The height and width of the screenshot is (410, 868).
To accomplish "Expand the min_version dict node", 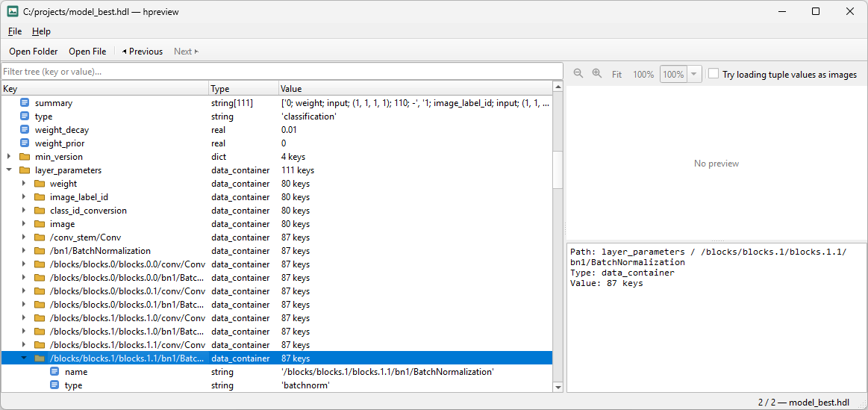I will [9, 157].
